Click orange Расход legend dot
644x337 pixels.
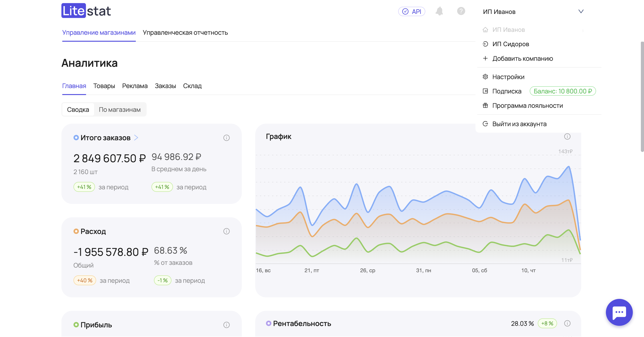[x=76, y=231]
